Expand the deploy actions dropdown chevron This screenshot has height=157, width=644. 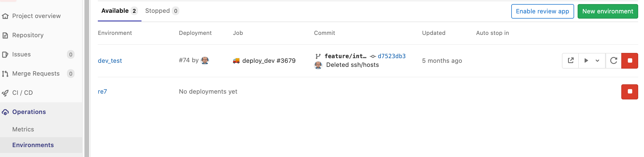[x=597, y=60]
